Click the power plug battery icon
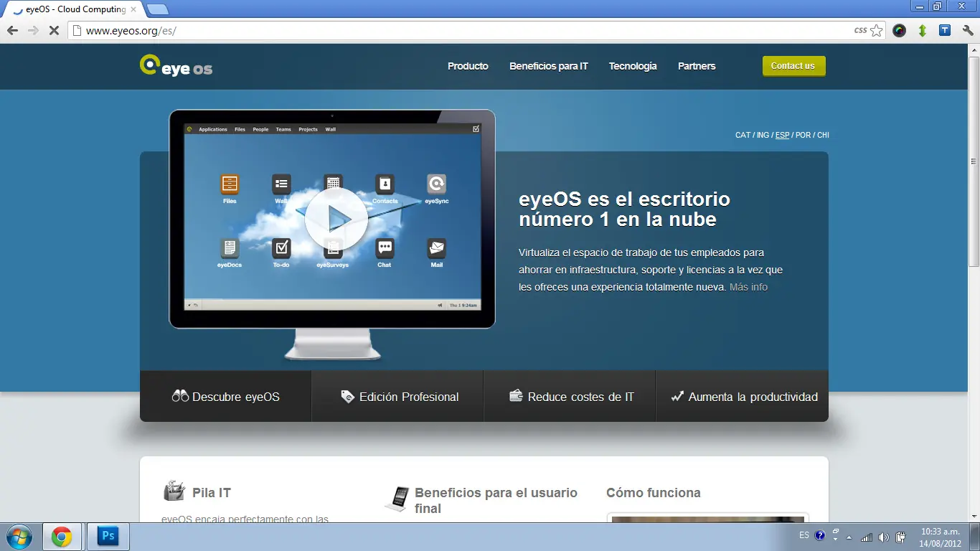980x551 pixels. coord(900,537)
